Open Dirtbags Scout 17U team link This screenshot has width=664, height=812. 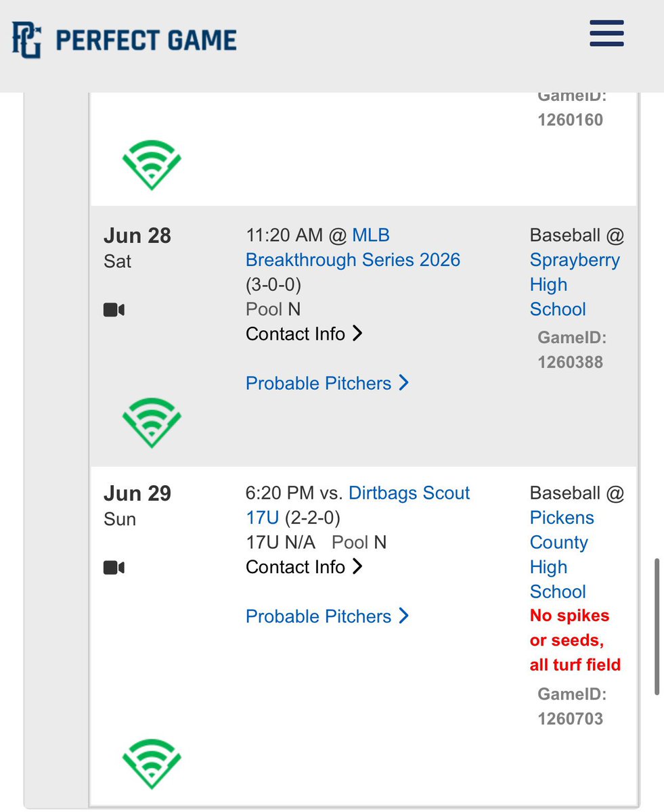358,505
